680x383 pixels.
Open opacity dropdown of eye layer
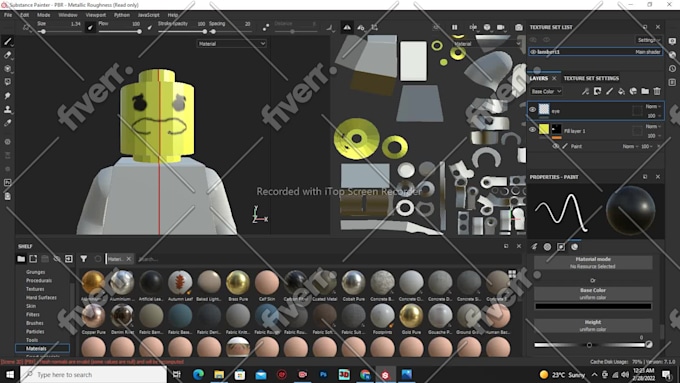654,116
